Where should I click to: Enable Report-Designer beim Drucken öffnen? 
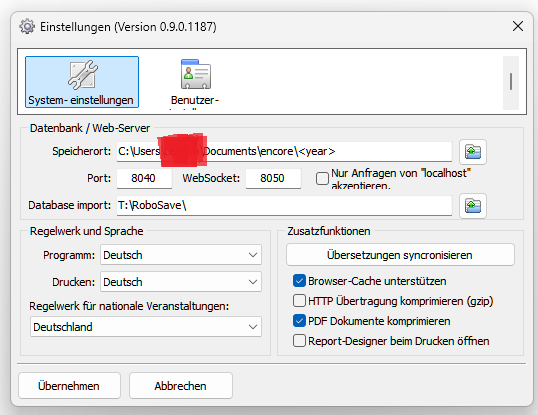pos(299,341)
